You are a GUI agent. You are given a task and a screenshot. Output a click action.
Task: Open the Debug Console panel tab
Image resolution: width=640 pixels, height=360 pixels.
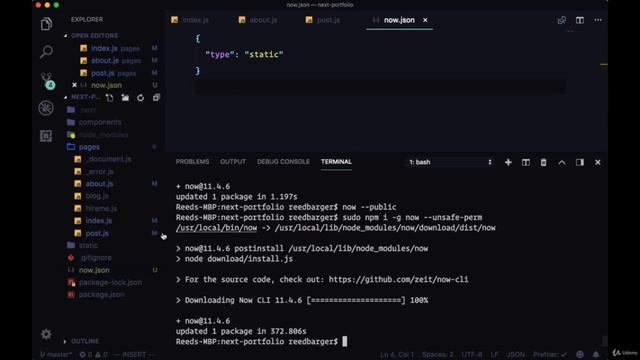pos(283,162)
